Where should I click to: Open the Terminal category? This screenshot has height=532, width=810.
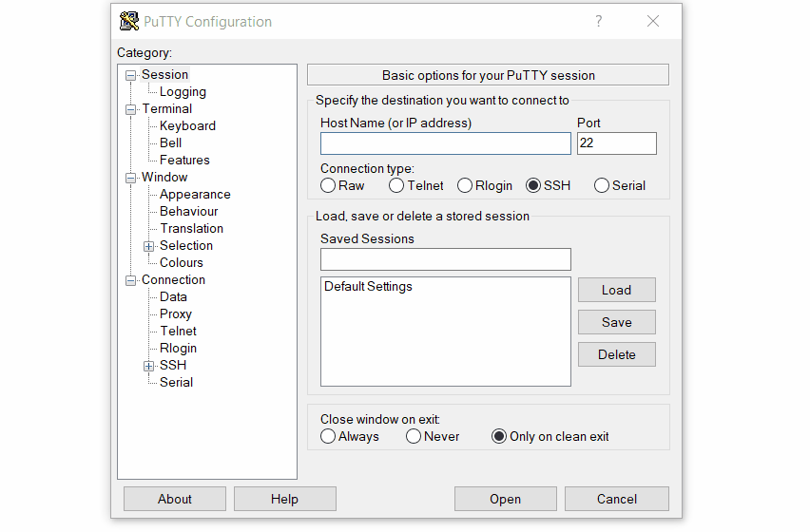tap(167, 109)
